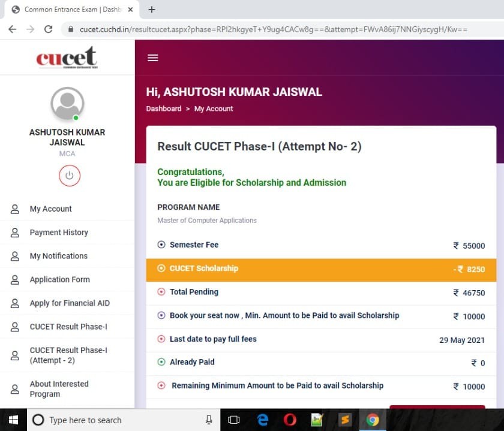Open Microsoft Edge from the taskbar
This screenshot has height=431, width=504.
pos(262,420)
